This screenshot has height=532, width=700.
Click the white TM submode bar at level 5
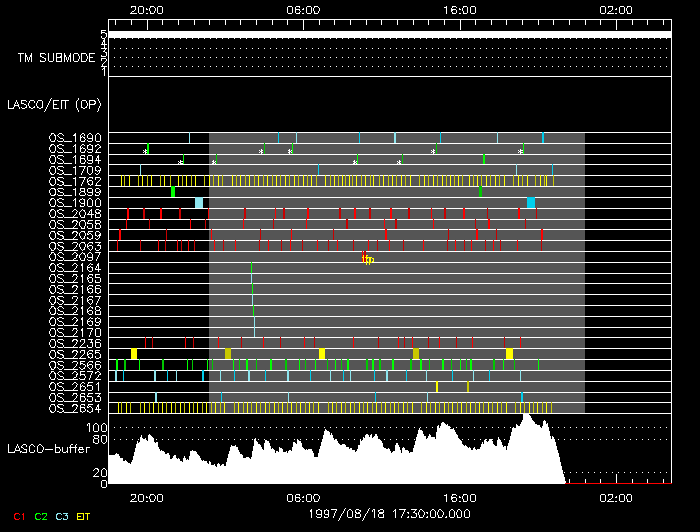[388, 34]
